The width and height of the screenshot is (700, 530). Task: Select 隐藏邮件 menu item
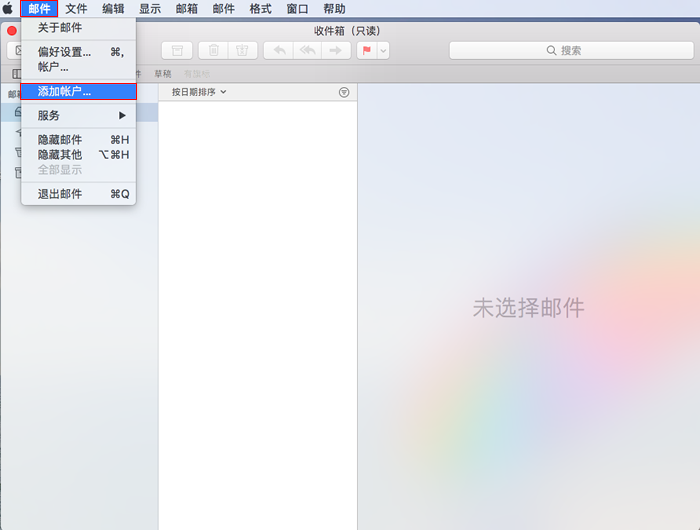click(x=60, y=140)
